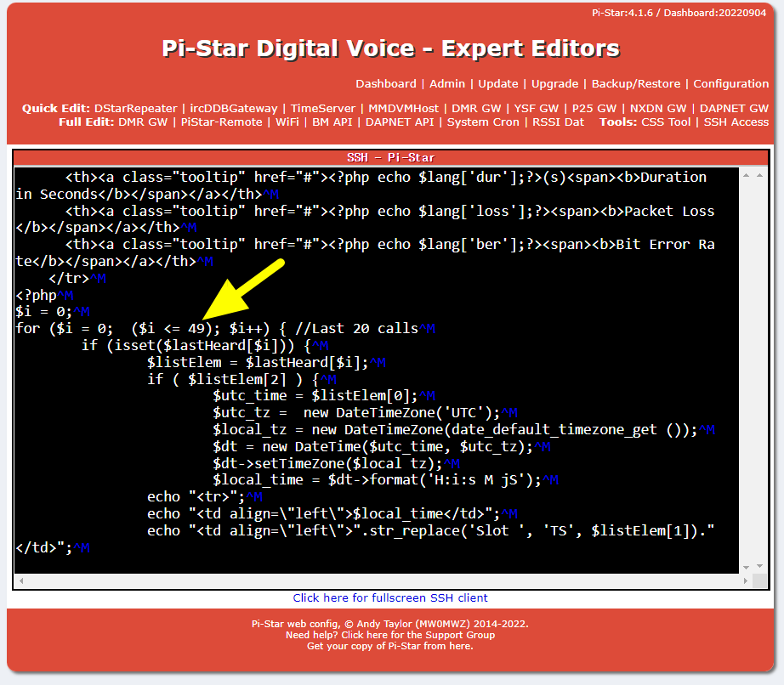This screenshot has height=685, width=784.
Task: Open the Configuration page
Action: click(730, 84)
